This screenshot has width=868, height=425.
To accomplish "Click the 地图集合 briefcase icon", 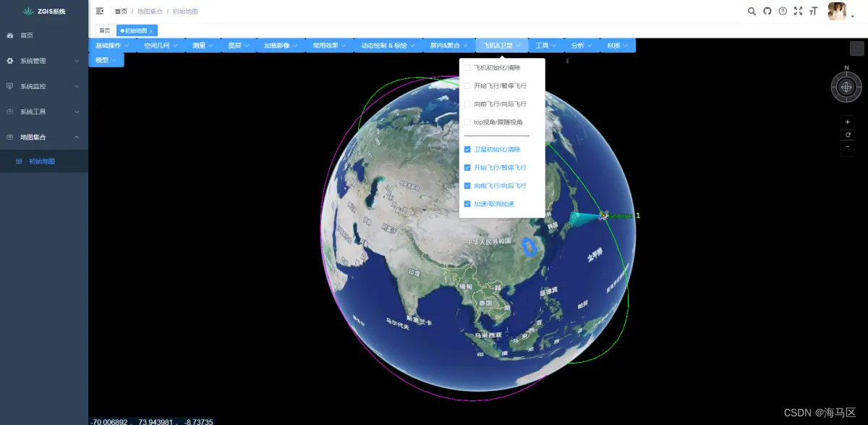I will (x=10, y=137).
